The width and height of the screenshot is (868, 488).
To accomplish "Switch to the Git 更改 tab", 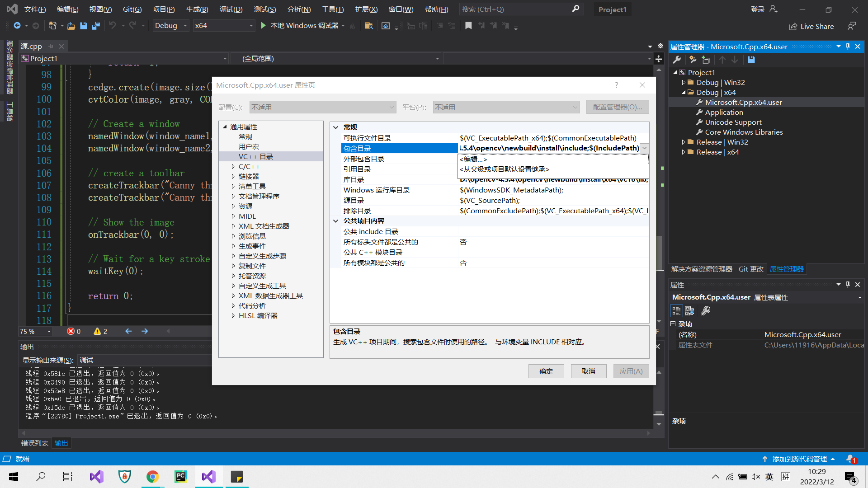I will [750, 269].
